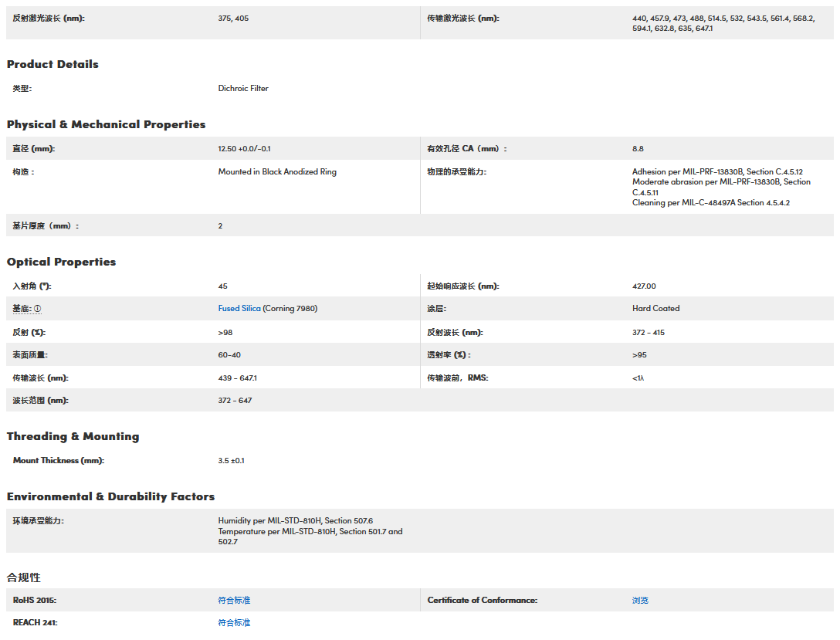This screenshot has height=640, width=840.
Task: Click Mounted in Black Anodized Ring text
Action: [277, 172]
